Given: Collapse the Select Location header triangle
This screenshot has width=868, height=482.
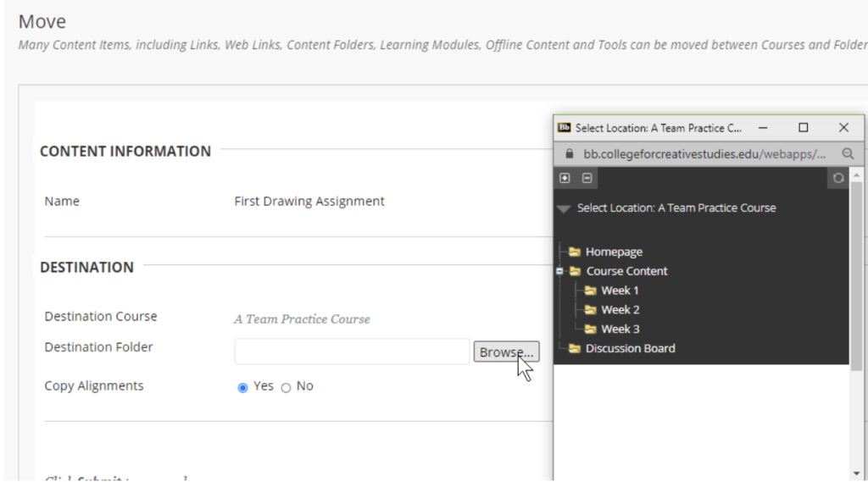Looking at the screenshot, I should [564, 208].
